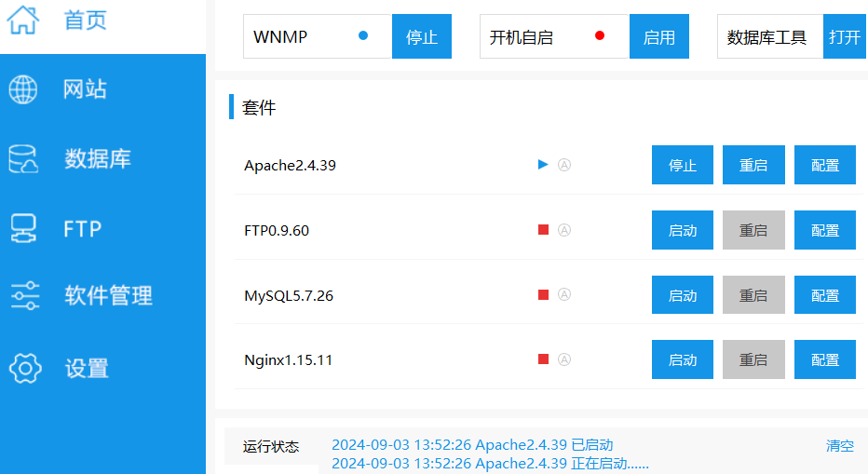Open Apache2.4.39 配置 settings

[x=825, y=165]
